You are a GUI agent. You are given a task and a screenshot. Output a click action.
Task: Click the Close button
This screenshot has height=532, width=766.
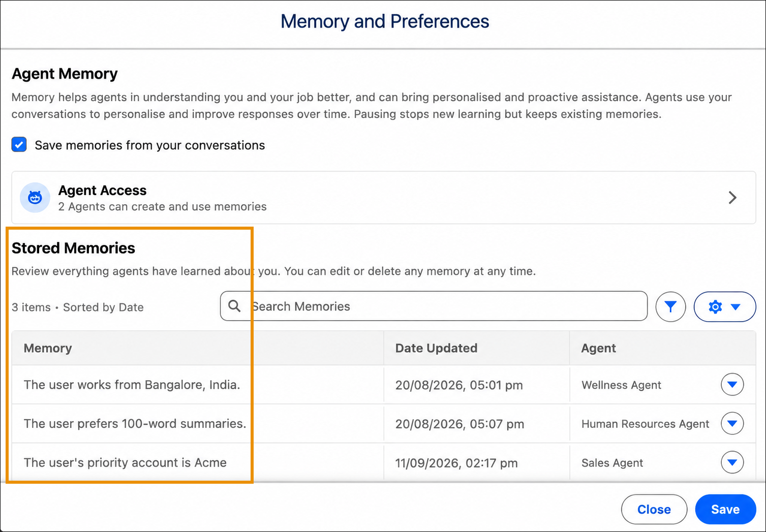[654, 509]
